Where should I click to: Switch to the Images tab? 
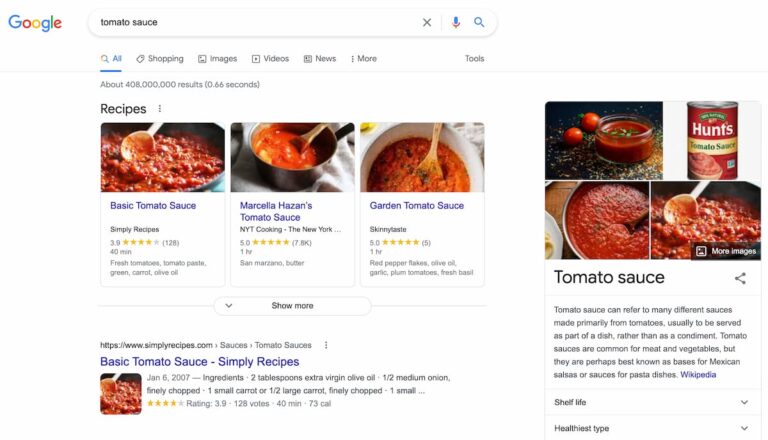217,59
